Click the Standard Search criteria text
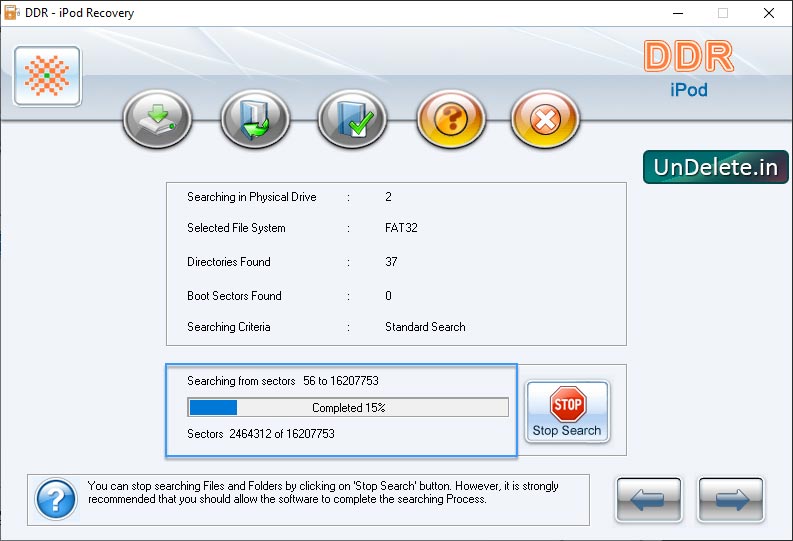Viewport: 793px width, 541px height. (x=425, y=327)
